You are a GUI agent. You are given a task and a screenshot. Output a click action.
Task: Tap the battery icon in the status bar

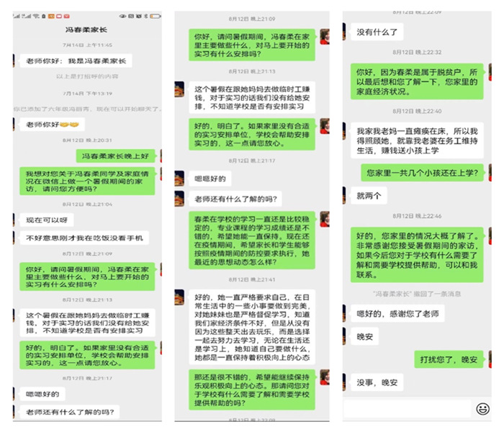pyautogui.click(x=156, y=16)
